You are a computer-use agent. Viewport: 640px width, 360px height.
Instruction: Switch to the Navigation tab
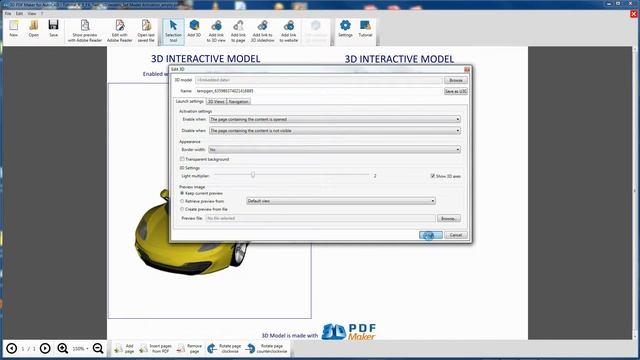(238, 102)
